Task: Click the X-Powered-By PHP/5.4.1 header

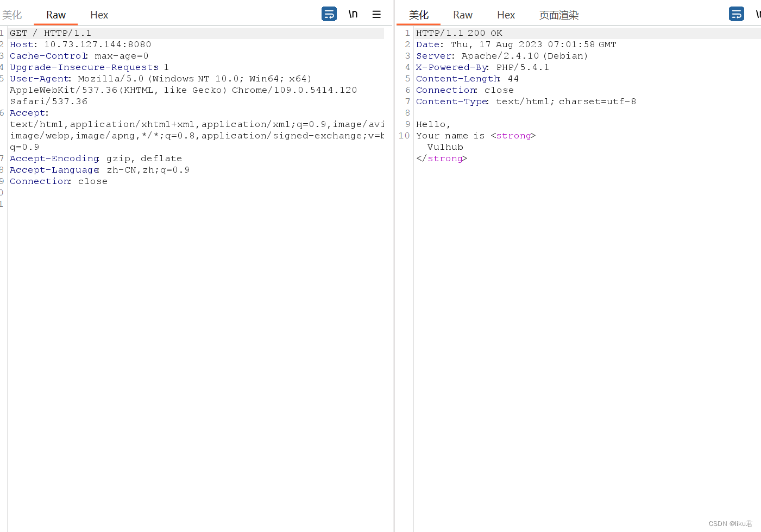Action: (x=482, y=67)
